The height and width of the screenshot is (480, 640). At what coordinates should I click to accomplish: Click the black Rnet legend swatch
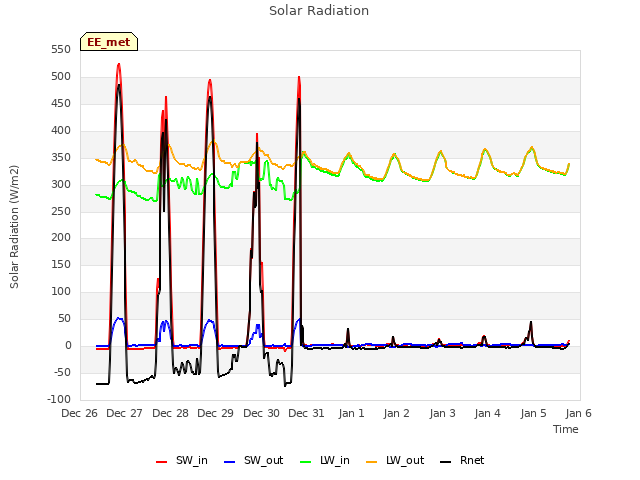(446, 462)
